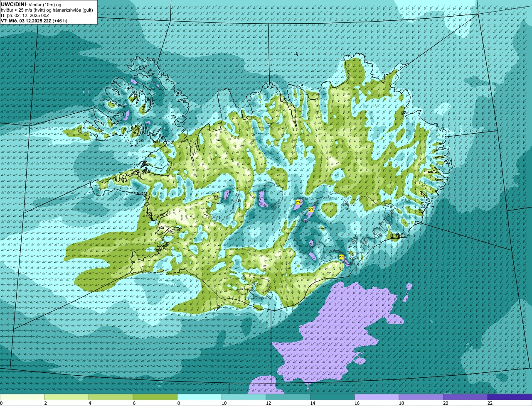The height and width of the screenshot is (406, 532).
Task: Click the '18' scale tick label
Action: 401,403
